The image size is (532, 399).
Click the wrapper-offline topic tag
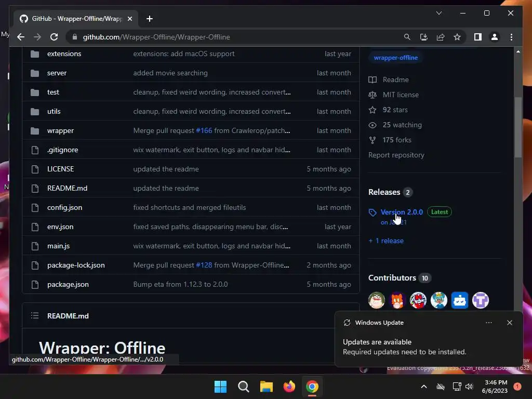[395, 58]
